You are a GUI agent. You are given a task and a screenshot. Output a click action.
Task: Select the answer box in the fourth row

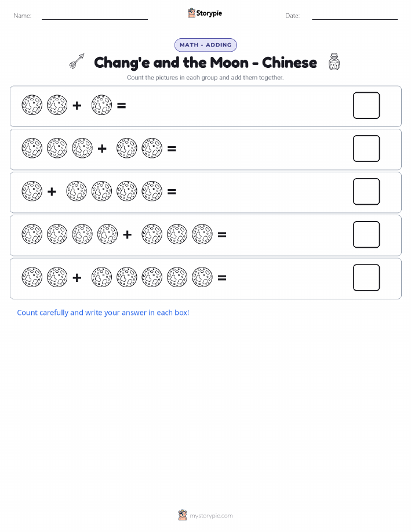tap(366, 234)
